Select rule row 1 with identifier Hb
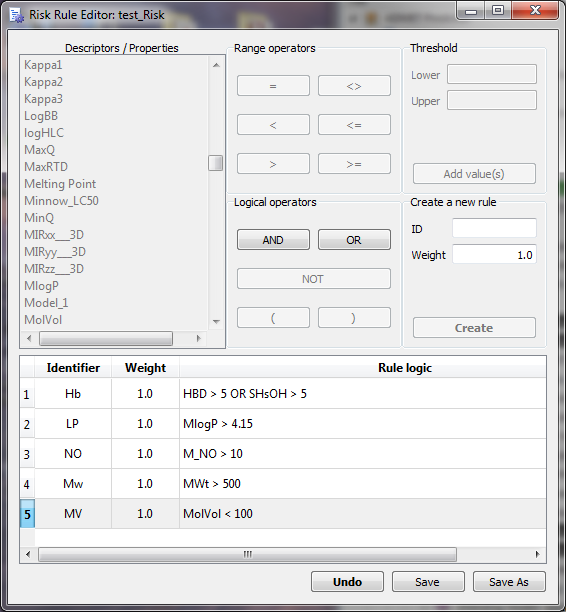The height and width of the screenshot is (612, 566). pos(283,394)
